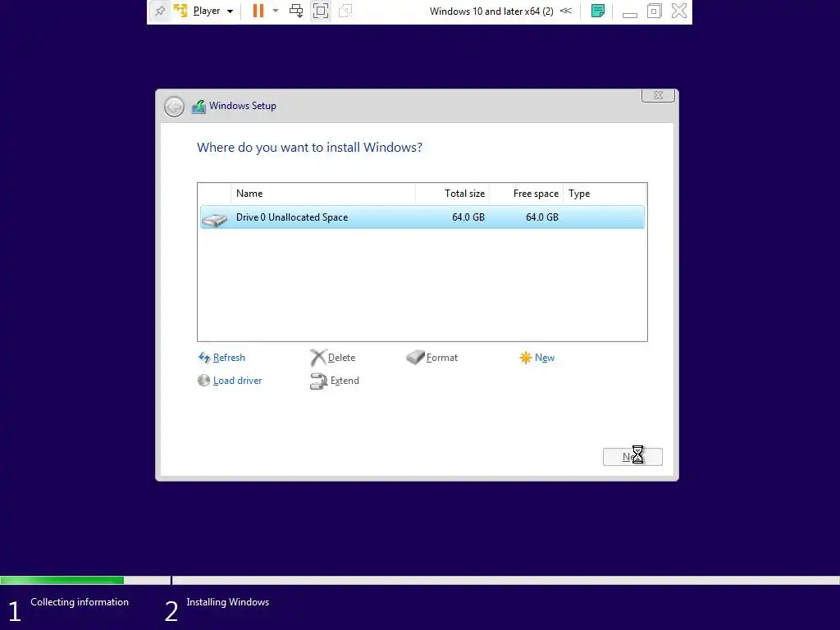
Task: Click the setup progress bar
Action: pos(420,580)
